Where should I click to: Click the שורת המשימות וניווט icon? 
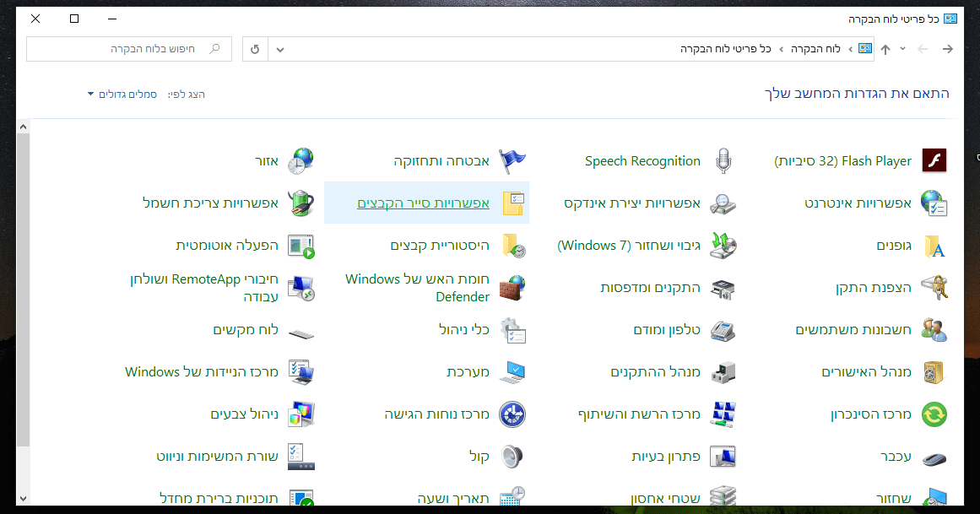point(300,457)
